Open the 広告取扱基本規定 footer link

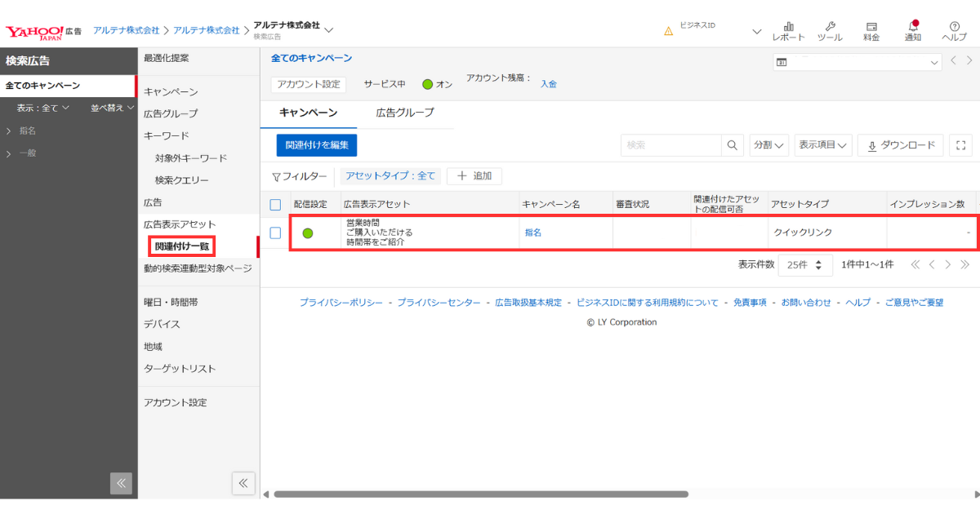tap(528, 302)
